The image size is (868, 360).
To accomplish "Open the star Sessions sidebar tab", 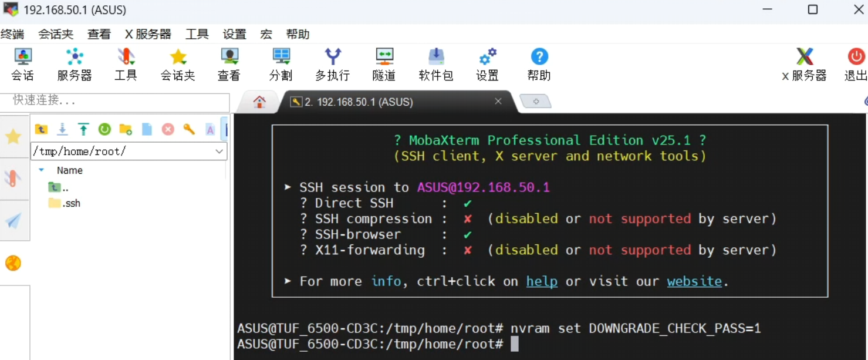I will point(13,137).
